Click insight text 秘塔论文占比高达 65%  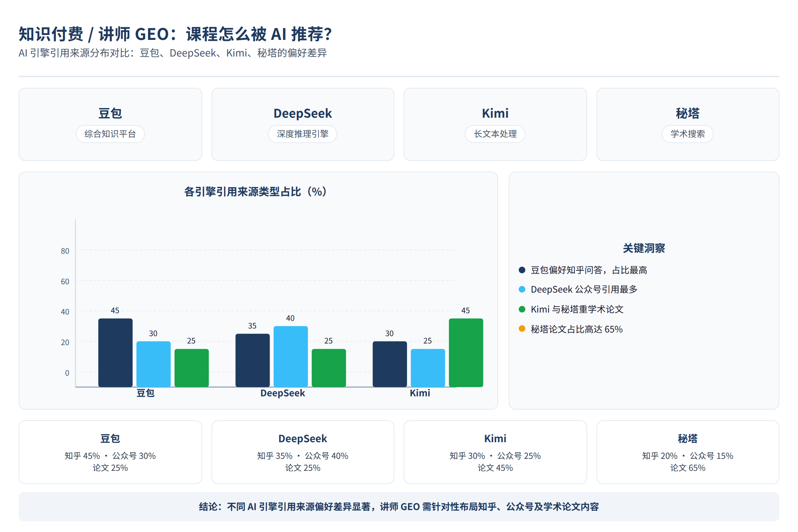click(x=577, y=329)
